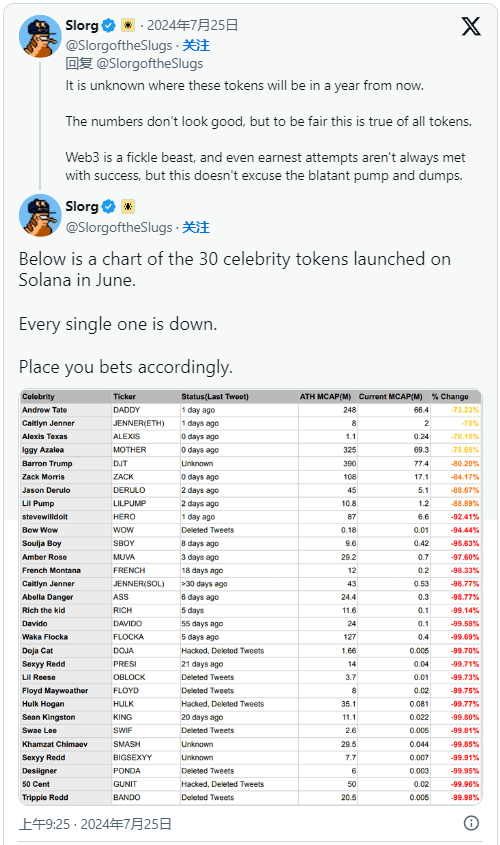Screen dimensions: 500x845
Task: Click the blue verified badge in the reply tweet header
Action: [109, 25]
